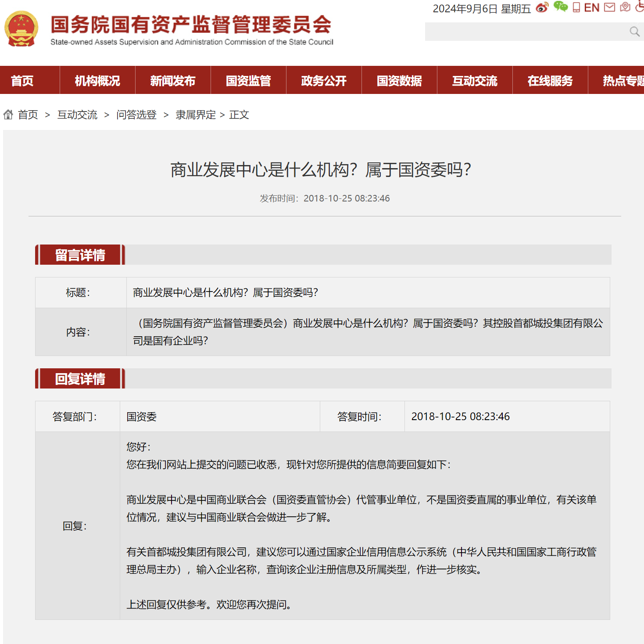Open the 问答选登 breadcrumb link
Image resolution: width=644 pixels, height=644 pixels.
tap(136, 115)
